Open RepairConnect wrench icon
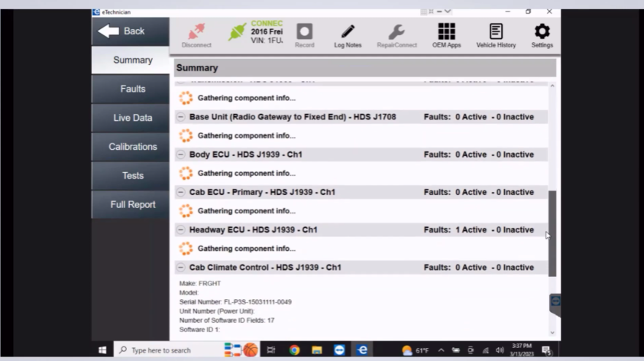The width and height of the screenshot is (644, 361). [396, 35]
